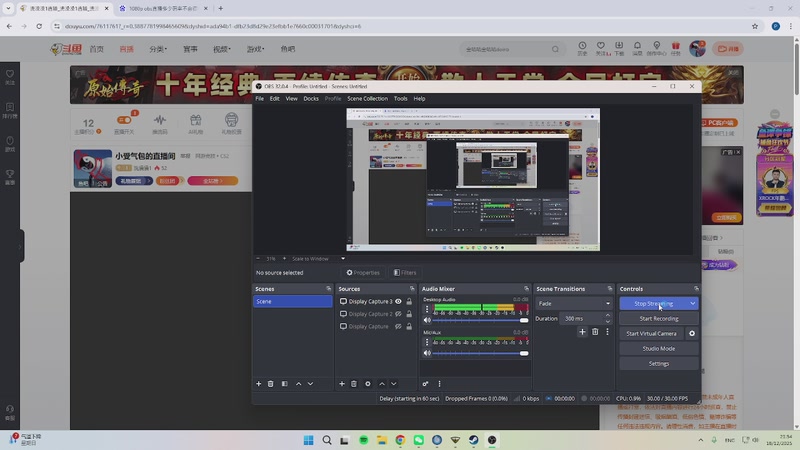Viewport: 800px width, 450px height.
Task: Expand Stop Streaming dropdown arrow
Action: 692,304
